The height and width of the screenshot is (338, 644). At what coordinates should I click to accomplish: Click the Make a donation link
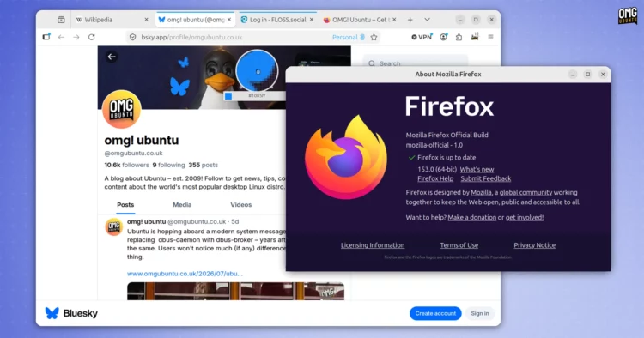click(472, 217)
